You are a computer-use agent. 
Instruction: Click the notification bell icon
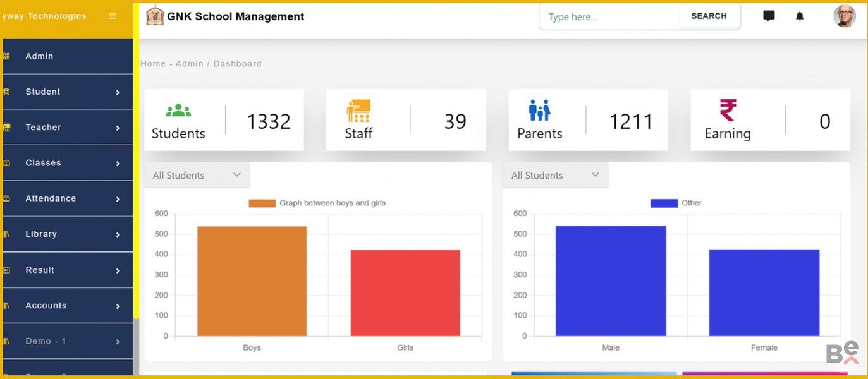click(x=800, y=16)
